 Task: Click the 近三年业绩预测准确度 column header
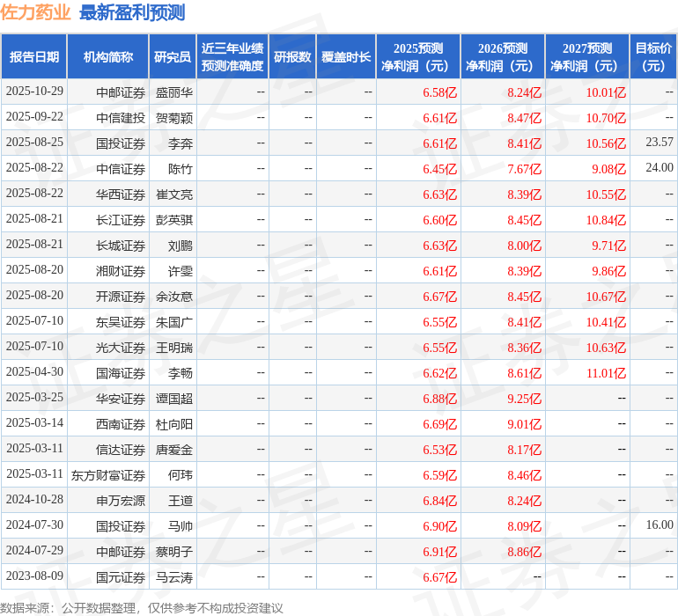click(232, 57)
